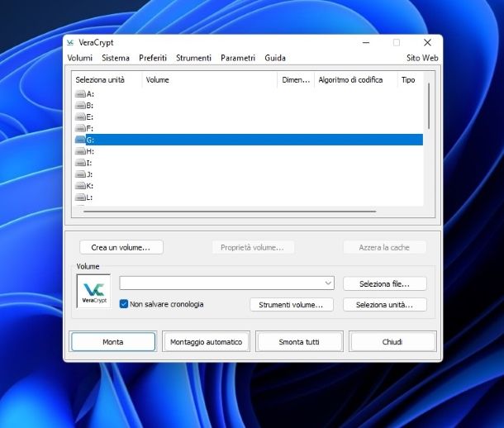Open the Volumi menu
Image resolution: width=504 pixels, height=428 pixels.
[79, 58]
